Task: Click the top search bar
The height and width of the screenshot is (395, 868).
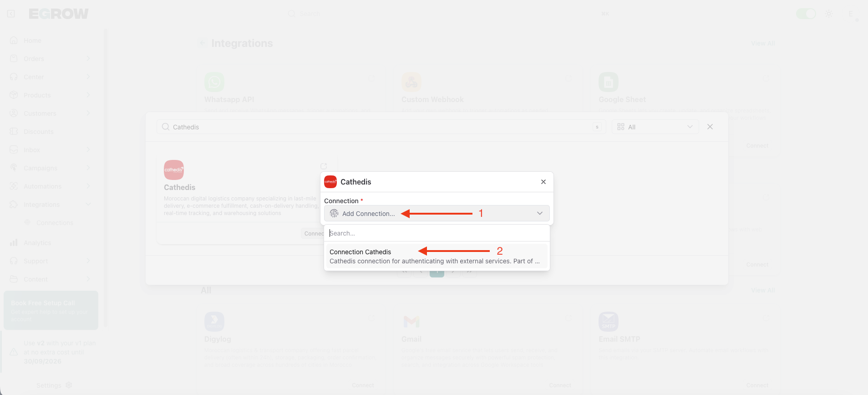Action: click(449, 14)
